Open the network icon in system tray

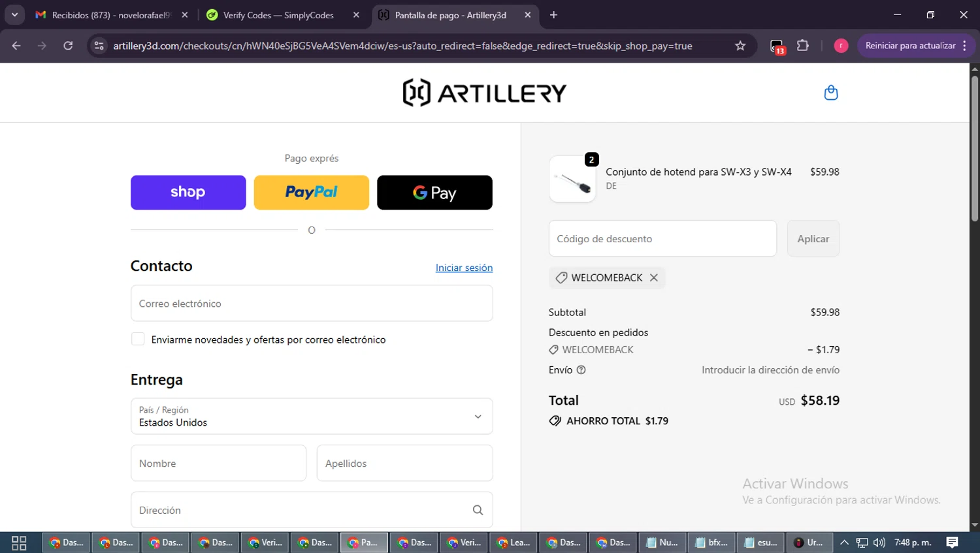(862, 543)
